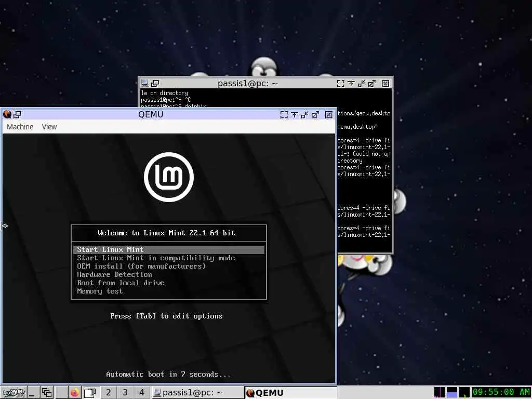Select 'Start Linux Mint' boot entry
This screenshot has width=532, height=399.
169,250
